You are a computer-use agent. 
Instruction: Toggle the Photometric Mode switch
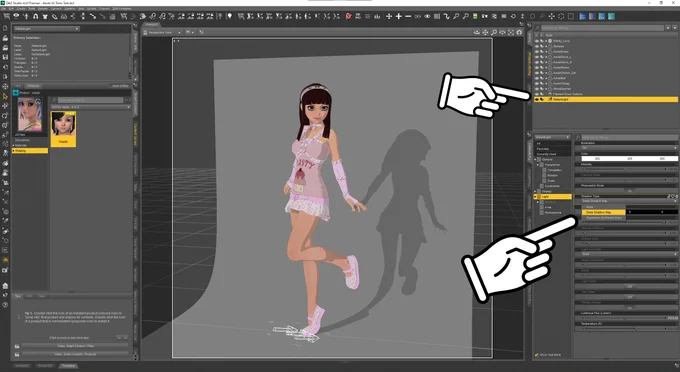[629, 191]
